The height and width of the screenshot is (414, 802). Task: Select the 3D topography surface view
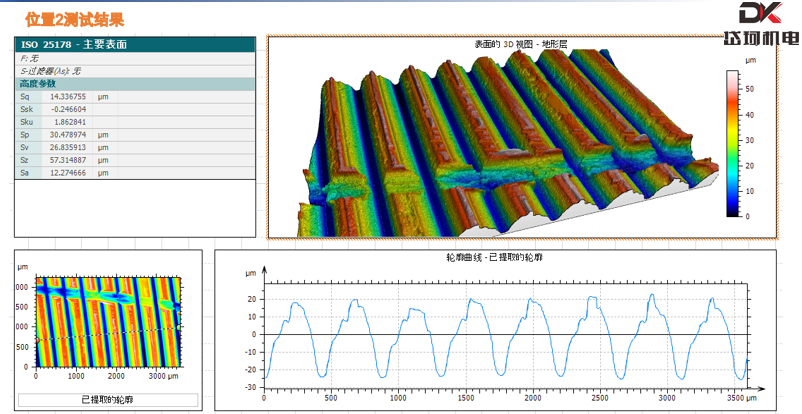508,143
